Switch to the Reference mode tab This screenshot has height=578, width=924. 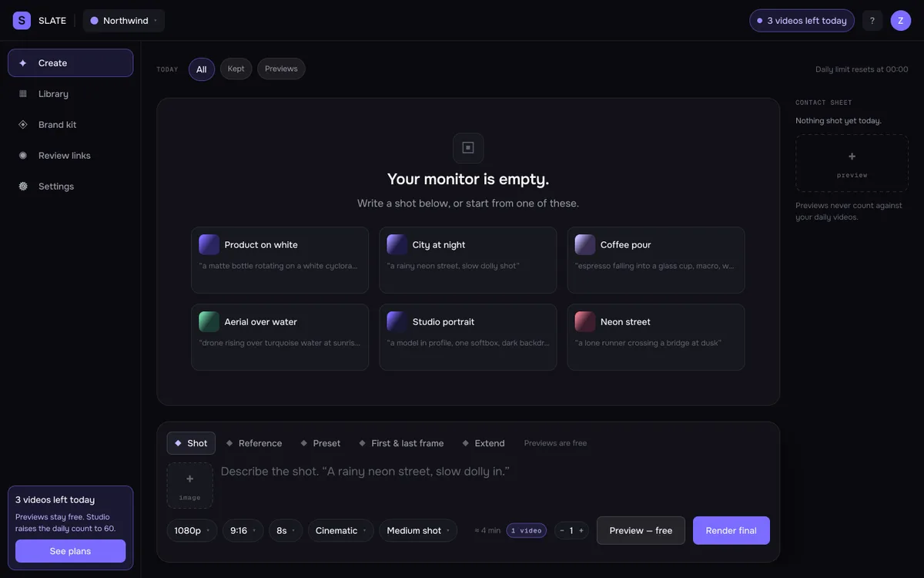254,443
